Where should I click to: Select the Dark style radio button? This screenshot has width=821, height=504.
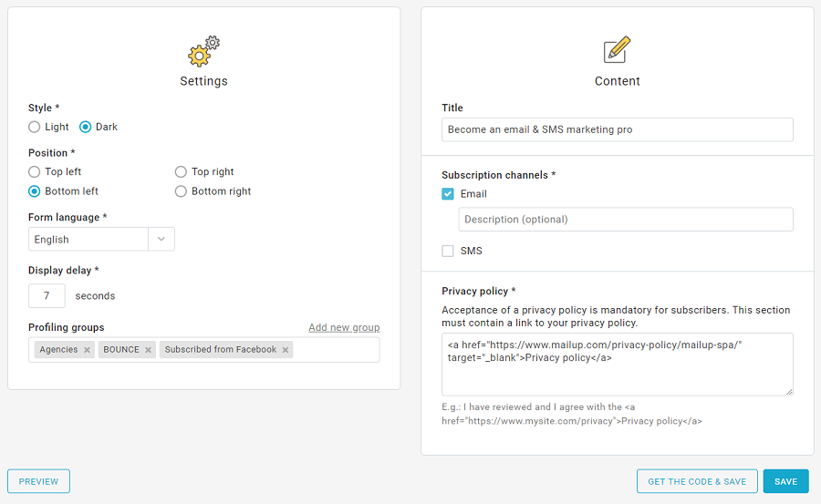[x=86, y=128]
